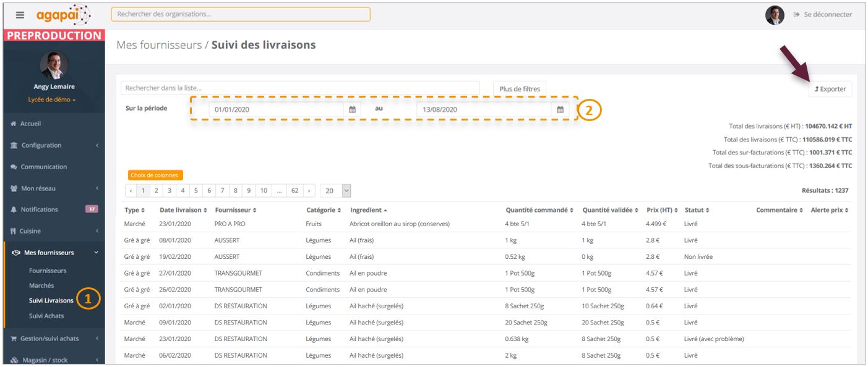Sort by Prix (HT) column
Viewport: 868px width, 367px height.
[662, 210]
